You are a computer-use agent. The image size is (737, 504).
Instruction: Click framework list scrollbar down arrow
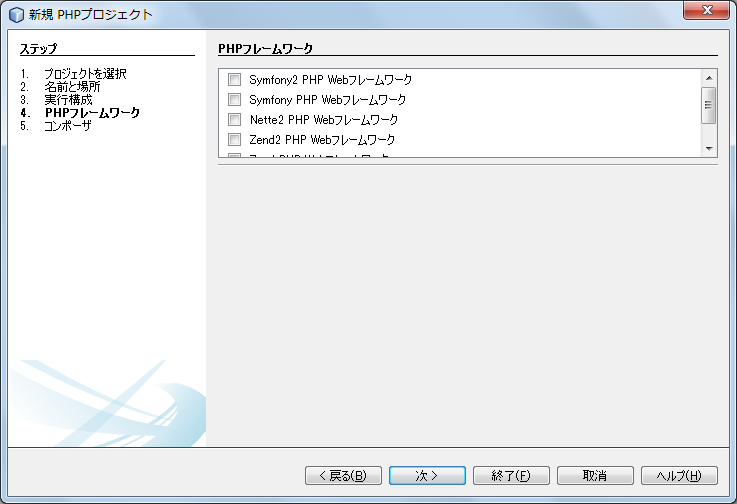click(709, 149)
